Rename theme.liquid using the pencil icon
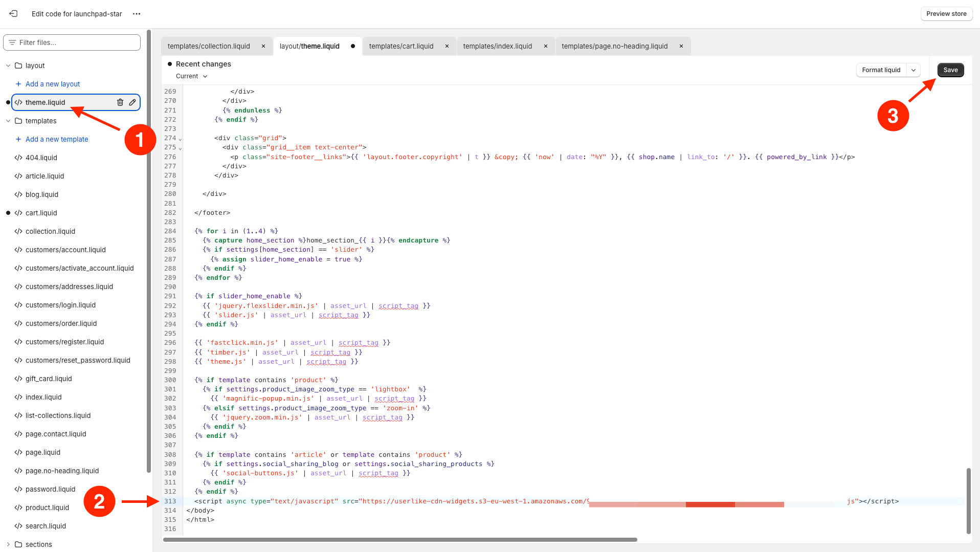This screenshot has width=980, height=552. (132, 102)
